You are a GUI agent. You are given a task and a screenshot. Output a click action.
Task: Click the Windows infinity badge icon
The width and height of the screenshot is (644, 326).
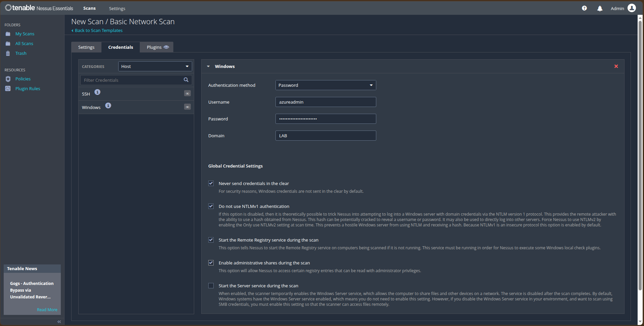[x=187, y=107]
